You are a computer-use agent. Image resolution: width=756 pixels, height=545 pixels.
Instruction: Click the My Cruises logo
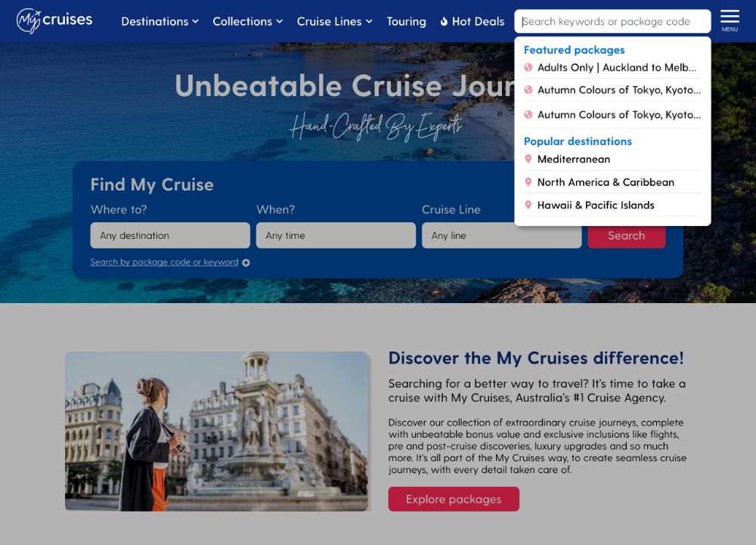coord(54,20)
